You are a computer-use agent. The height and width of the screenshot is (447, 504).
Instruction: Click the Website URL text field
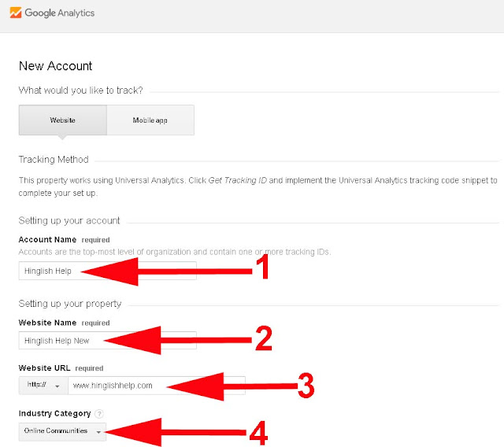157,386
